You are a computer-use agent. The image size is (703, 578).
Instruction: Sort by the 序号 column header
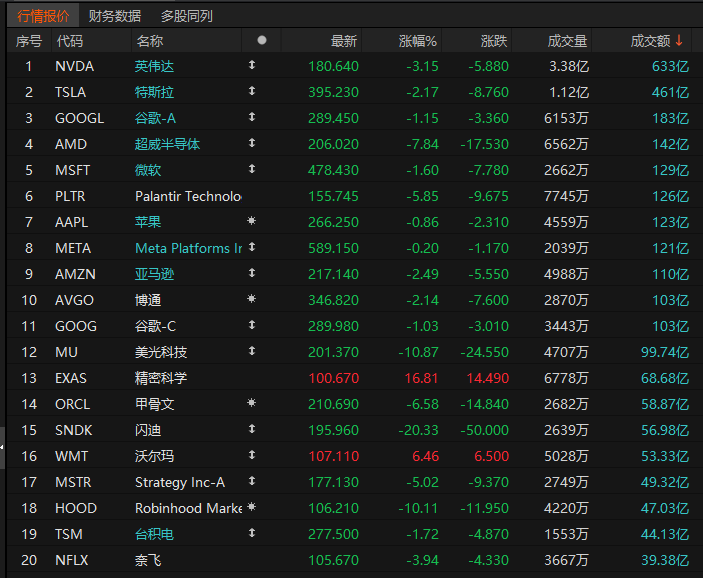pos(29,41)
